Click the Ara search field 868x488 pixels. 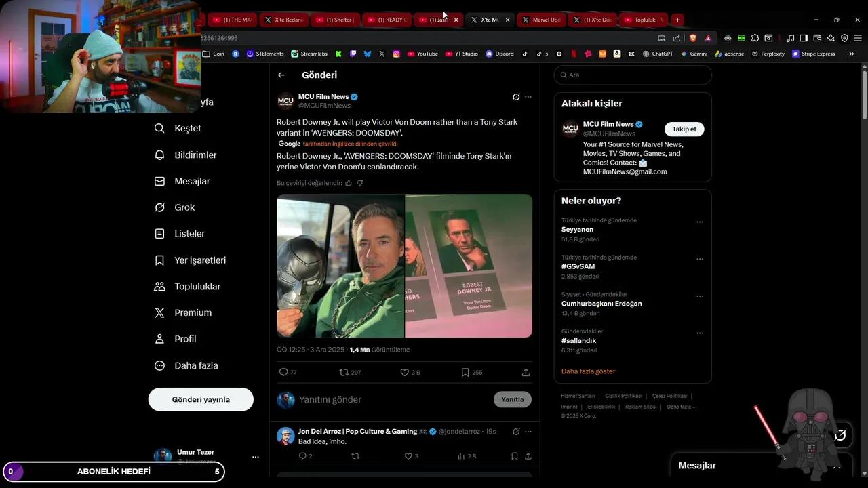point(633,75)
